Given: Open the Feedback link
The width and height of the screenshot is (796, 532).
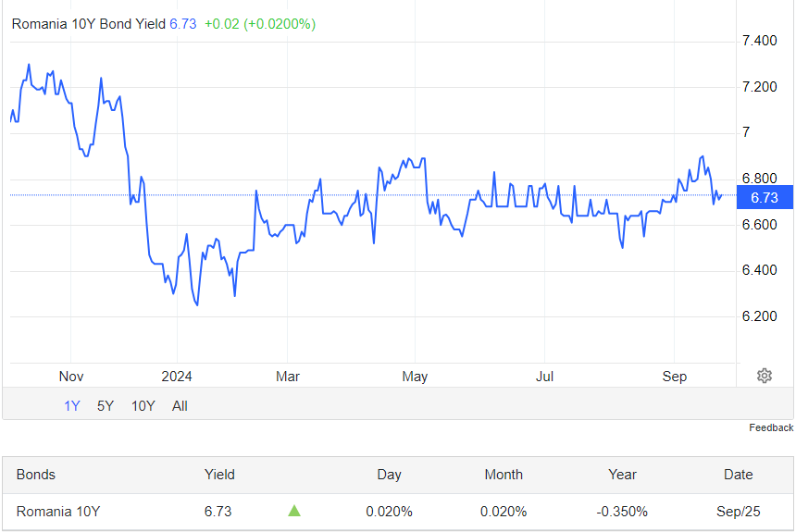Looking at the screenshot, I should click(x=771, y=427).
